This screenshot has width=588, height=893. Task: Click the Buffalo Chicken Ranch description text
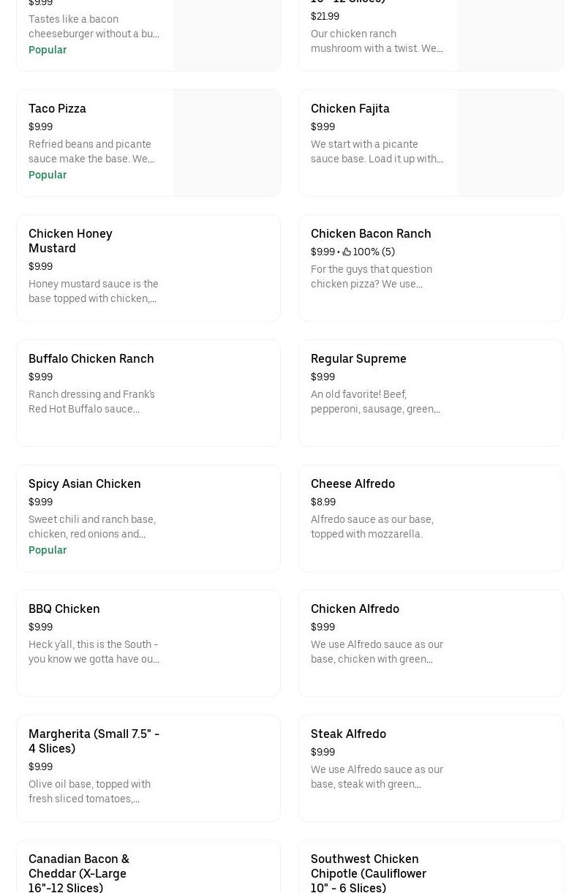pos(91,402)
